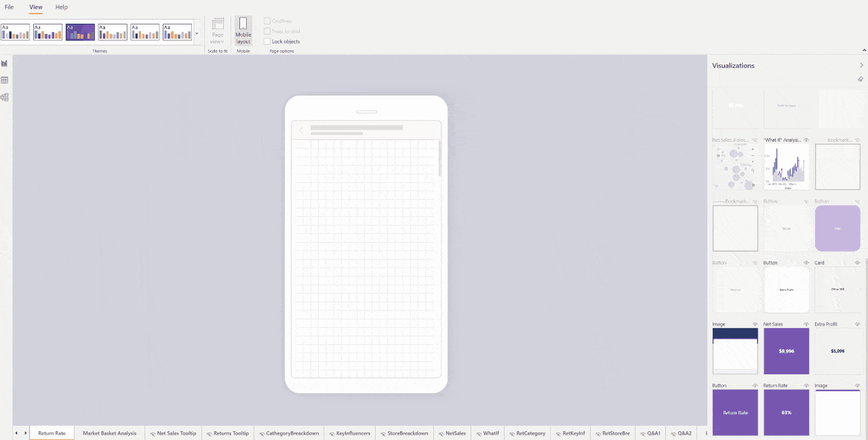Collapse the Visualizations pane chevron
868x440 pixels.
pos(861,66)
